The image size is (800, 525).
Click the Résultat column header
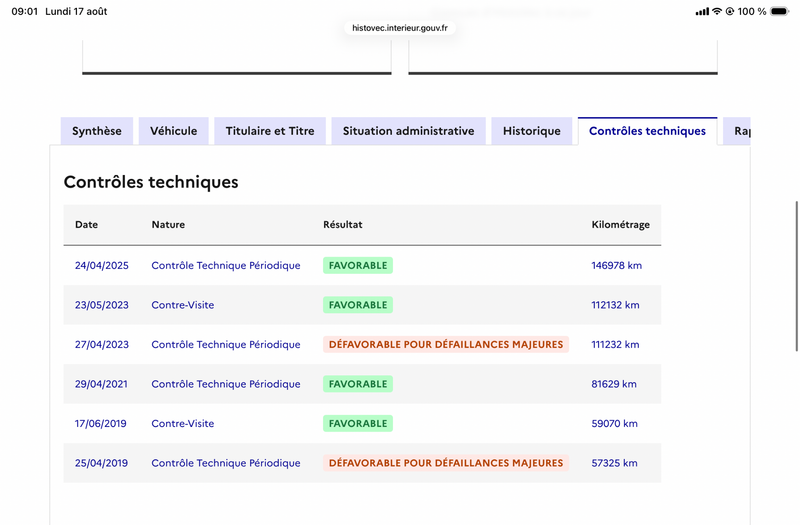click(343, 224)
